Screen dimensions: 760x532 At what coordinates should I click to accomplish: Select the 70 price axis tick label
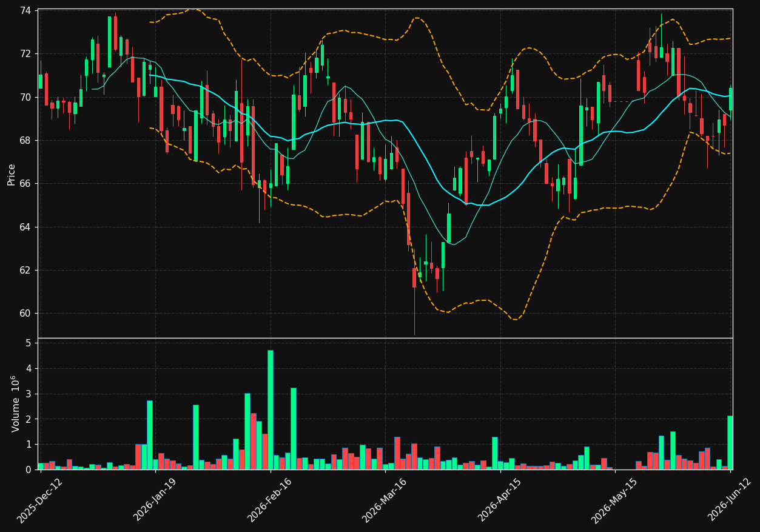click(x=27, y=97)
